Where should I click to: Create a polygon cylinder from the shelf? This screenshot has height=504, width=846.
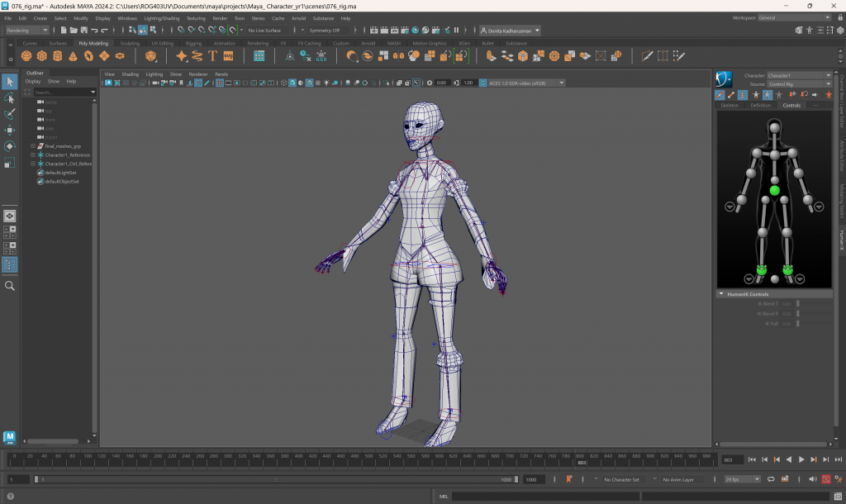click(x=57, y=55)
